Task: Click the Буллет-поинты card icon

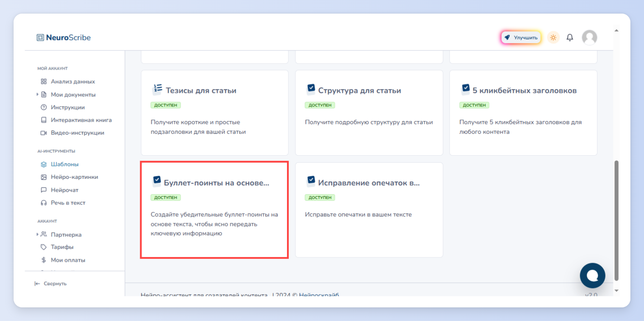Action: click(x=156, y=182)
